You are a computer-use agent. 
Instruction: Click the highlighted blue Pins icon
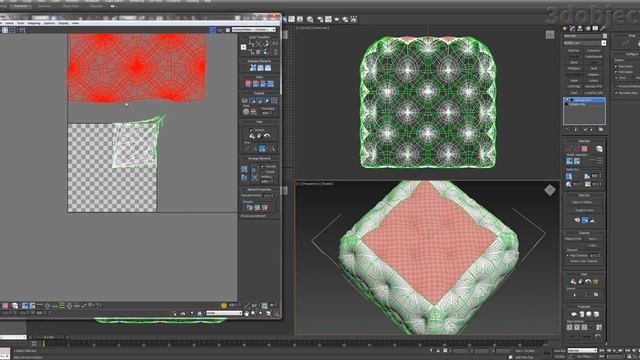262,149
